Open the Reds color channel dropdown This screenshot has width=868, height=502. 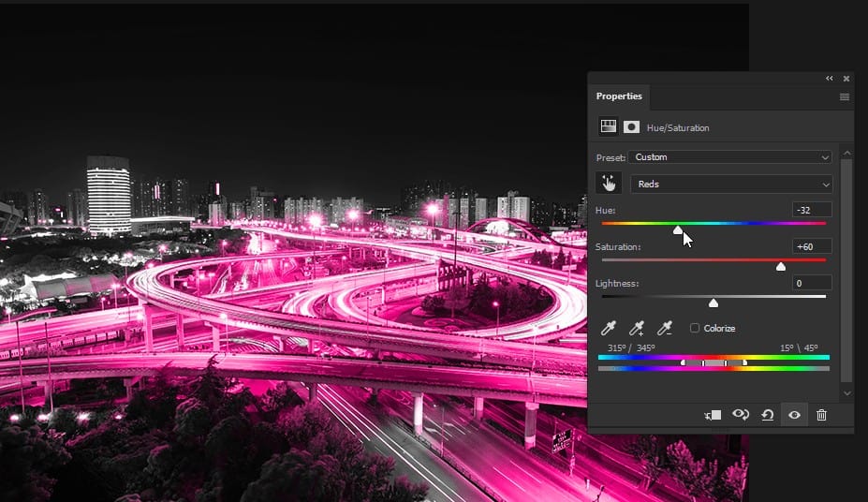coord(731,184)
